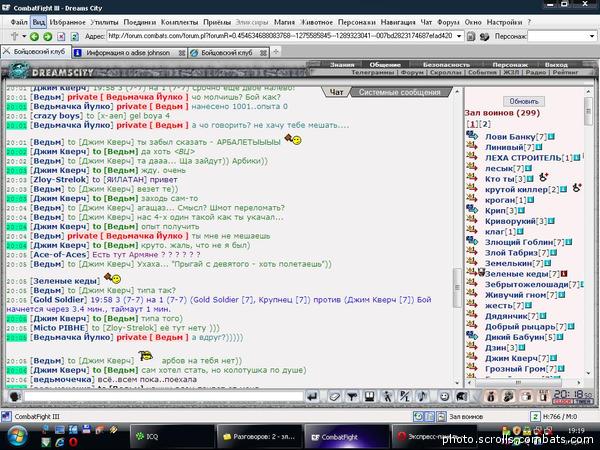This screenshot has width=600, height=450.
Task: Open the Магия menu
Action: pyautogui.click(x=284, y=23)
